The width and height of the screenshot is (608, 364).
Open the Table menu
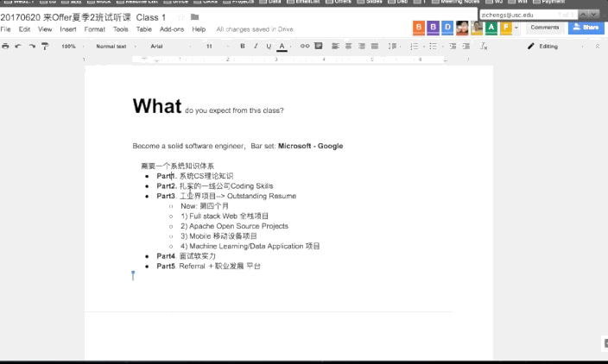point(144,29)
